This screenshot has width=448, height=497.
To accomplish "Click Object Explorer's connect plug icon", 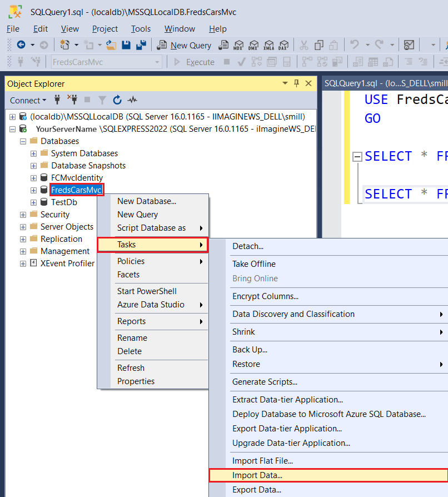I will coord(57,100).
